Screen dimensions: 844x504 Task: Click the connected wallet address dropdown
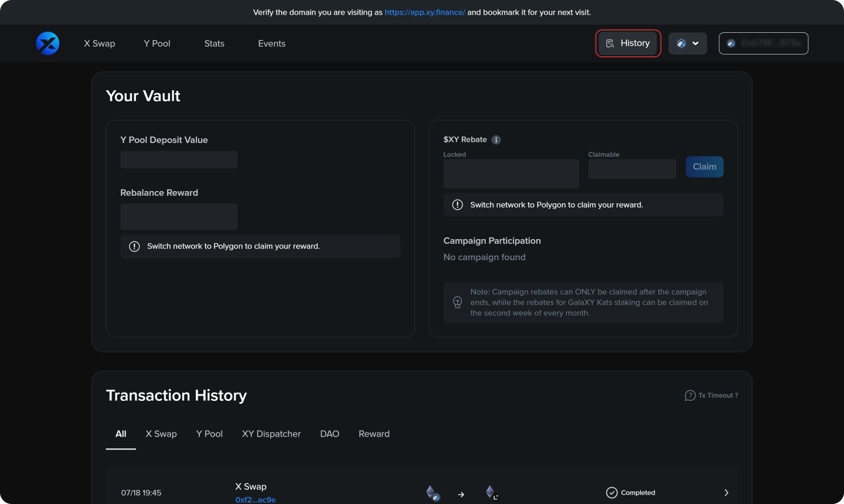[x=763, y=43]
